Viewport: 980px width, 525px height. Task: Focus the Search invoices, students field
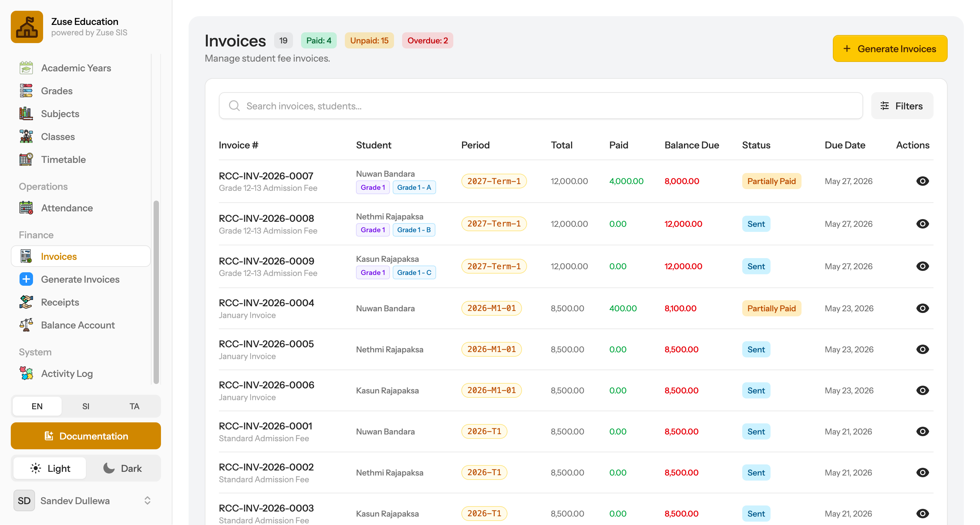coord(541,106)
